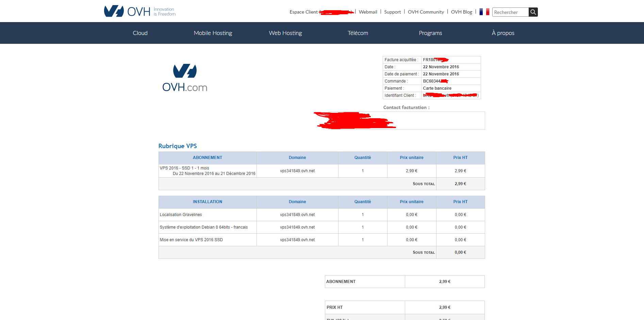Visit the OVH Blog link
Viewport: 644px width, 320px height.
[x=462, y=12]
